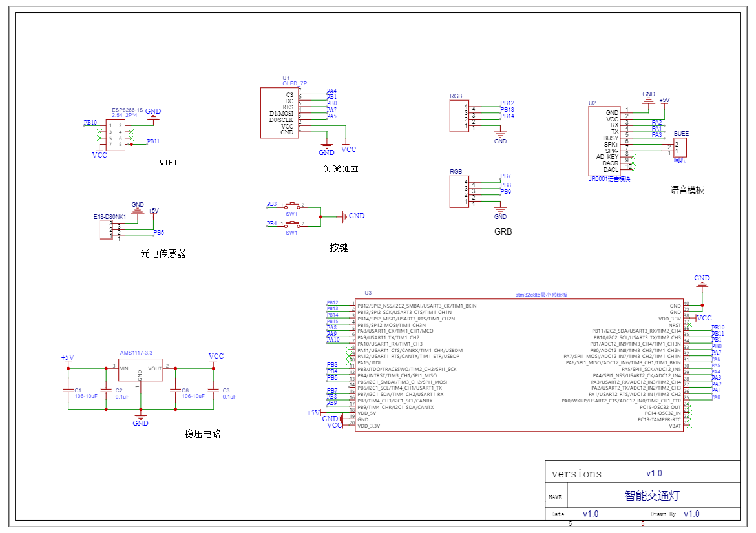Click v1.0 beside versions
Screen dimensions: 756x533
655,474
